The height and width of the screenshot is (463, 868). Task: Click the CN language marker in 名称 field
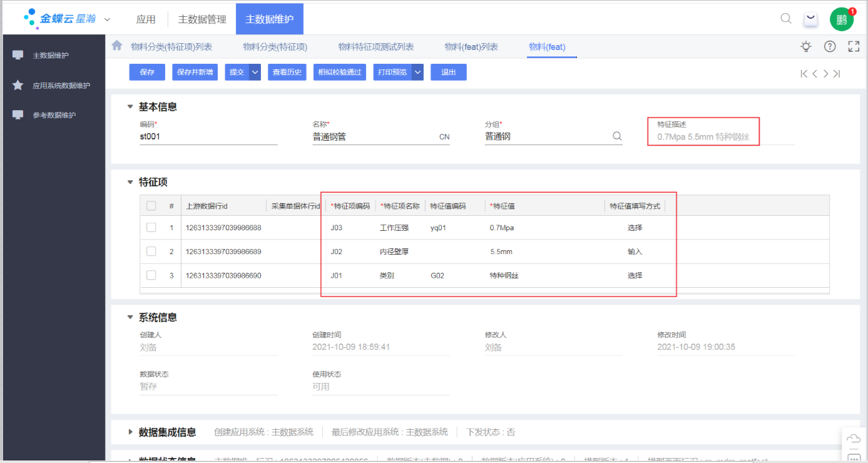(x=444, y=137)
